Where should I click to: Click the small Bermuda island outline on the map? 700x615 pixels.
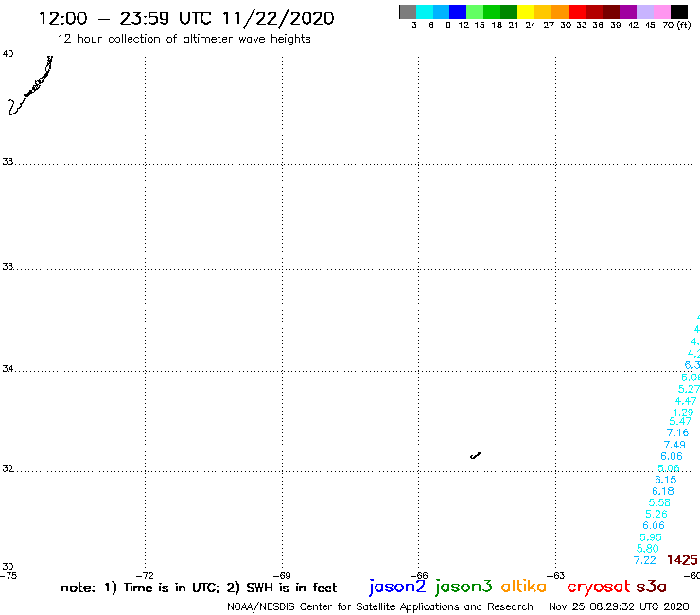click(476, 455)
